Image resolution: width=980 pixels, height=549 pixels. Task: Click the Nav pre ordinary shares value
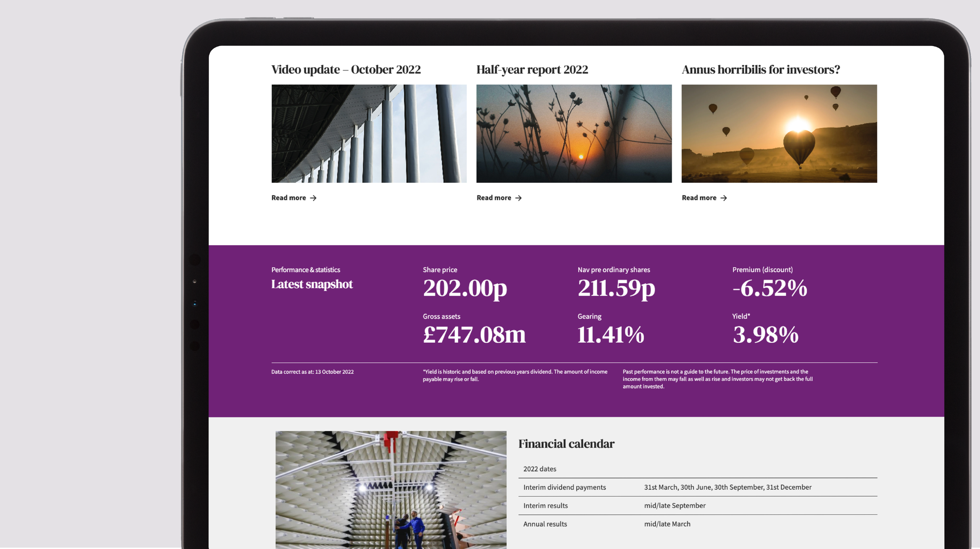point(616,288)
